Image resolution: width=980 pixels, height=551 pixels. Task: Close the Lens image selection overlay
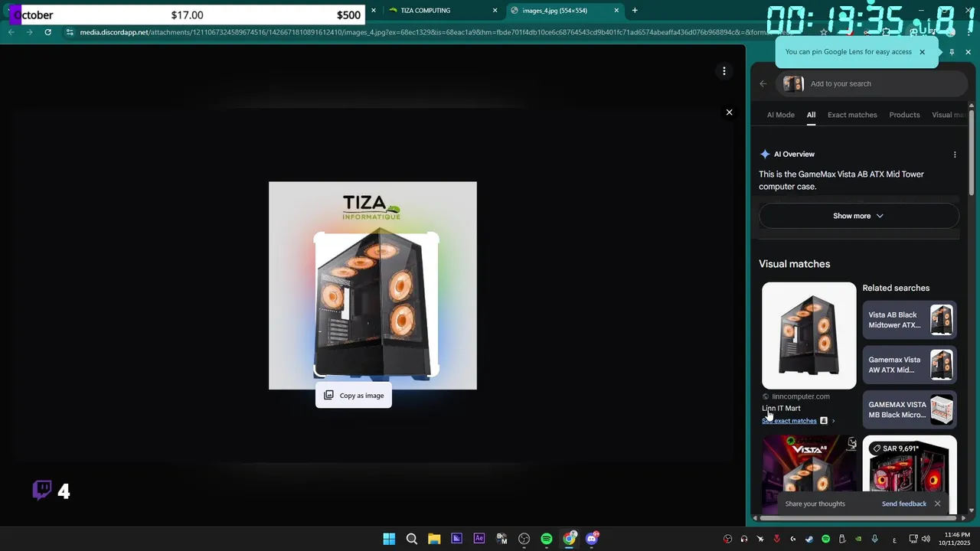pyautogui.click(x=729, y=112)
